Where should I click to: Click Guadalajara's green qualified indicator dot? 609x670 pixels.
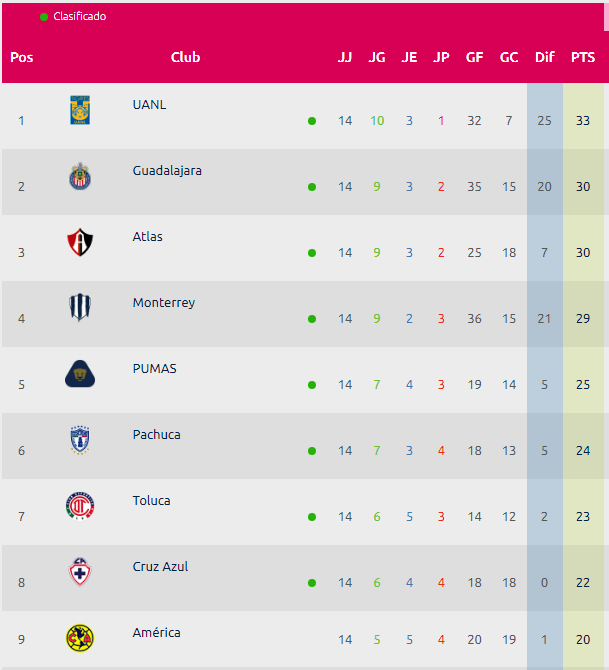(312, 187)
